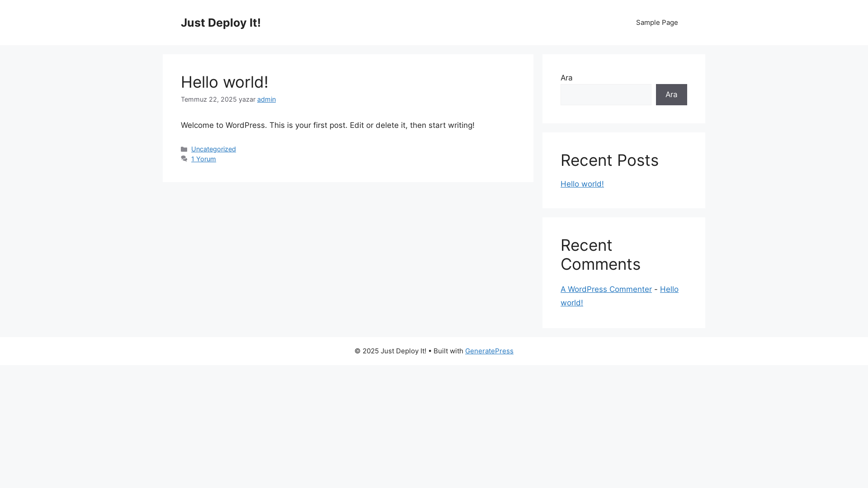Select the Temmuz 22, 2025 post date
The image size is (868, 488).
click(x=209, y=99)
